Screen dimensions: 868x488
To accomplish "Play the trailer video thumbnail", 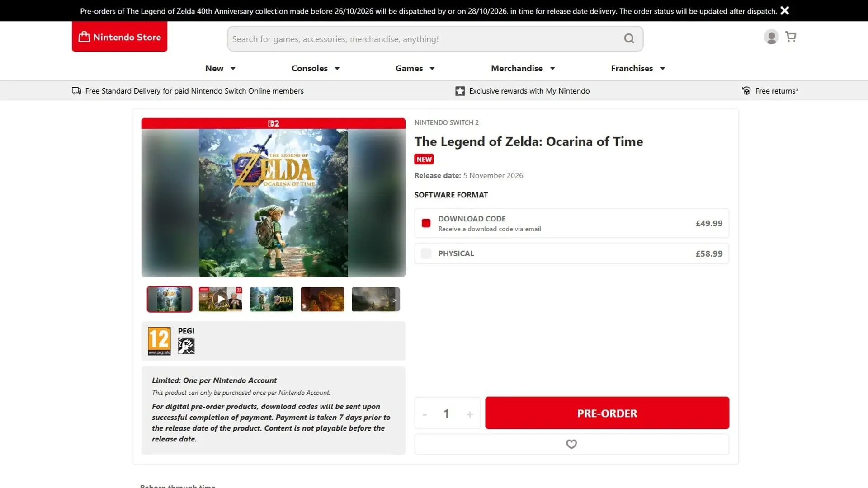I will [220, 299].
